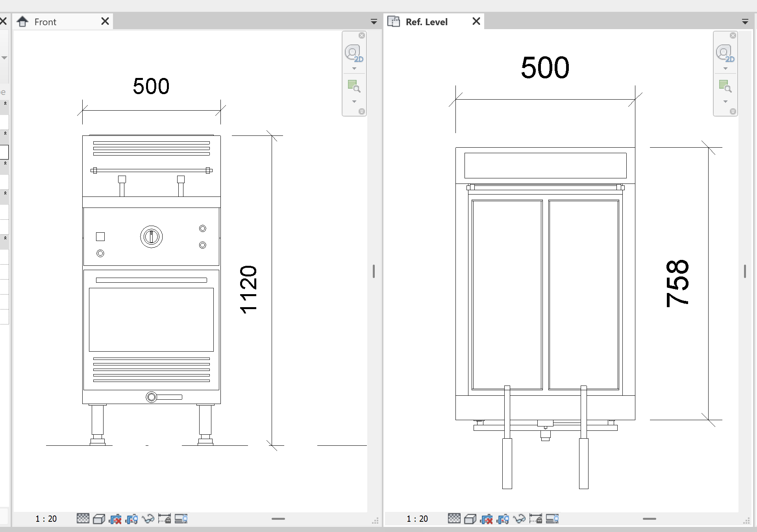The image size is (757, 532).
Task: Select the 500 dimension in Ref. Level view
Action: tap(545, 67)
